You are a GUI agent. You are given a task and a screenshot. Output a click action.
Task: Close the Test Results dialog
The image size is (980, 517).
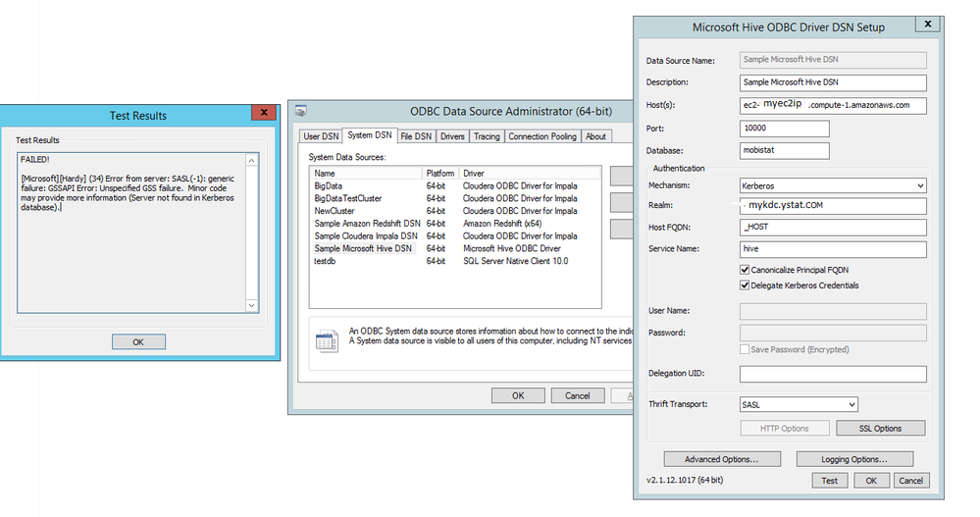[x=264, y=113]
